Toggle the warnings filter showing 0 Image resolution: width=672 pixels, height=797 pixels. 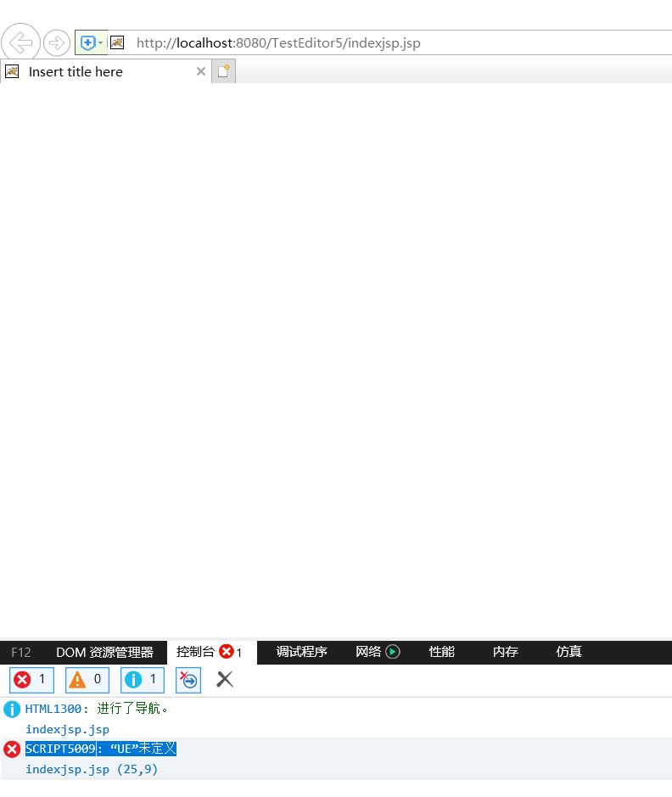pos(87,680)
